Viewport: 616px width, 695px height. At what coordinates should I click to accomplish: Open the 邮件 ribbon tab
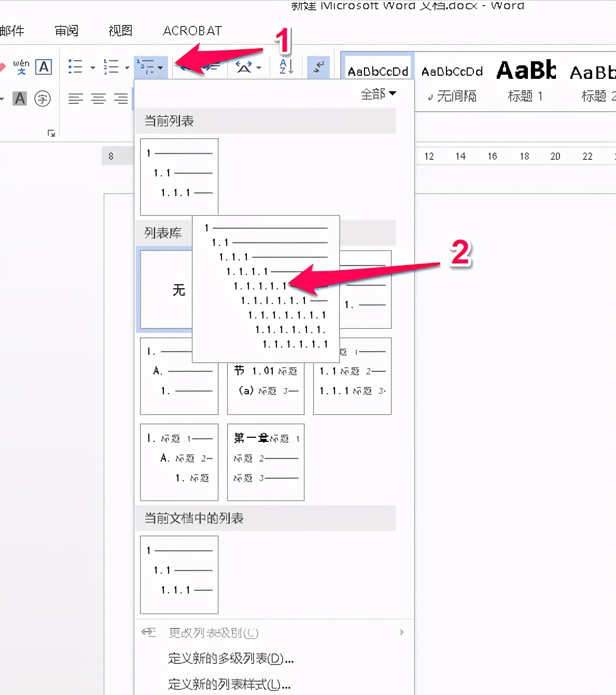12,31
